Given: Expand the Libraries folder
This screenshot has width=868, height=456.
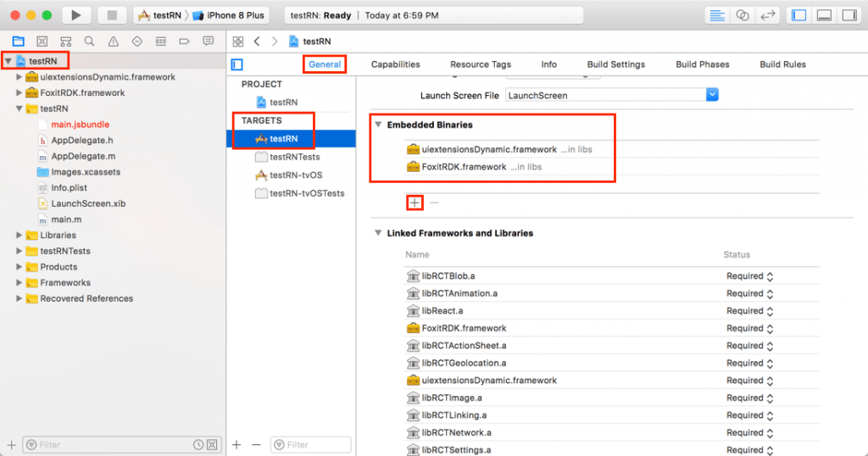Looking at the screenshot, I should [x=19, y=235].
